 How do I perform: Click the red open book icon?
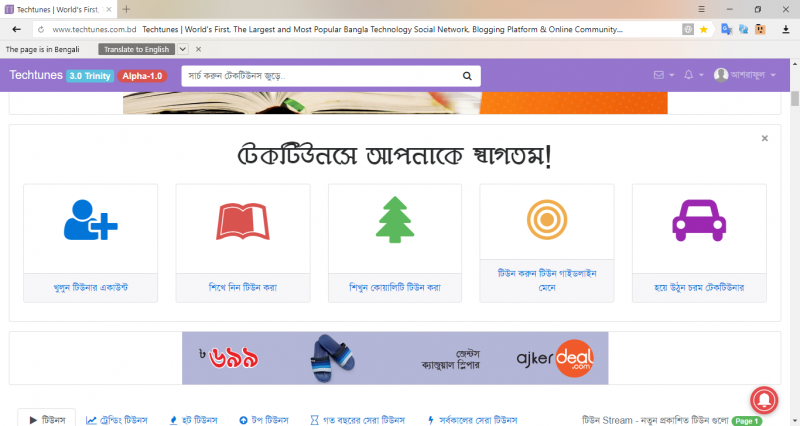click(243, 221)
